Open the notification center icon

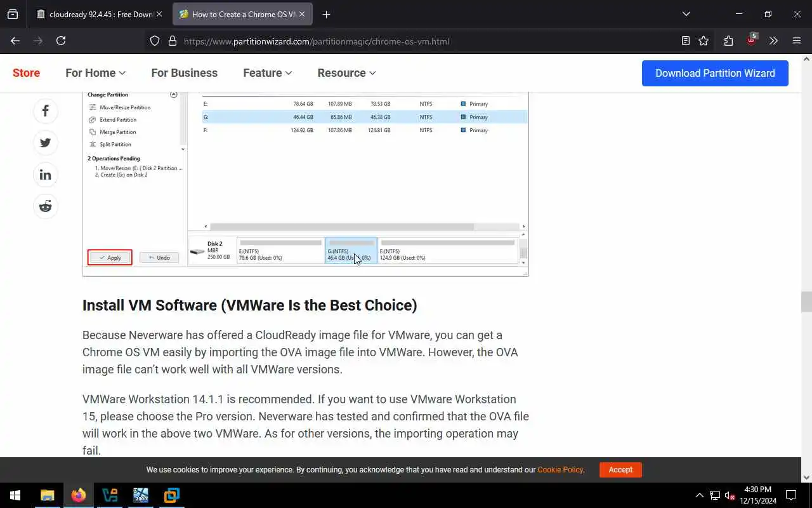pyautogui.click(x=791, y=495)
